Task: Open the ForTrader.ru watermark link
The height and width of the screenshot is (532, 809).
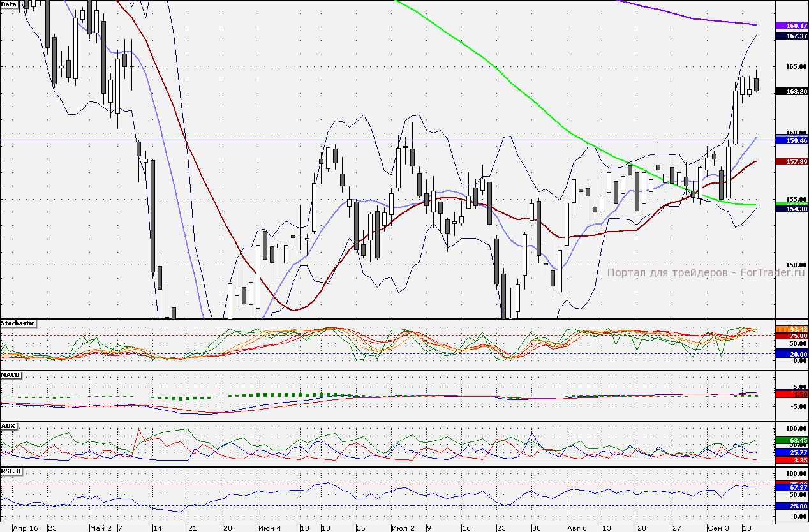Action: (706, 272)
